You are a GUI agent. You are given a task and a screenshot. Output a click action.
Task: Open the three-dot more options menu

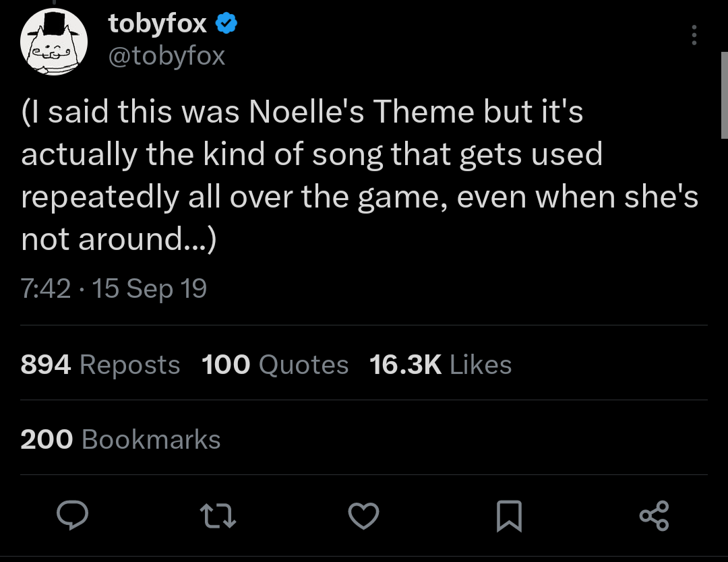click(694, 35)
